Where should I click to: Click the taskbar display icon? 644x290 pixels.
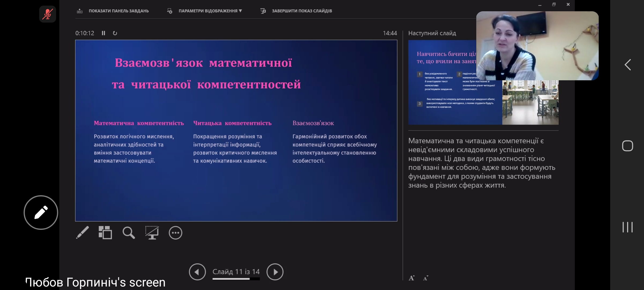80,11
